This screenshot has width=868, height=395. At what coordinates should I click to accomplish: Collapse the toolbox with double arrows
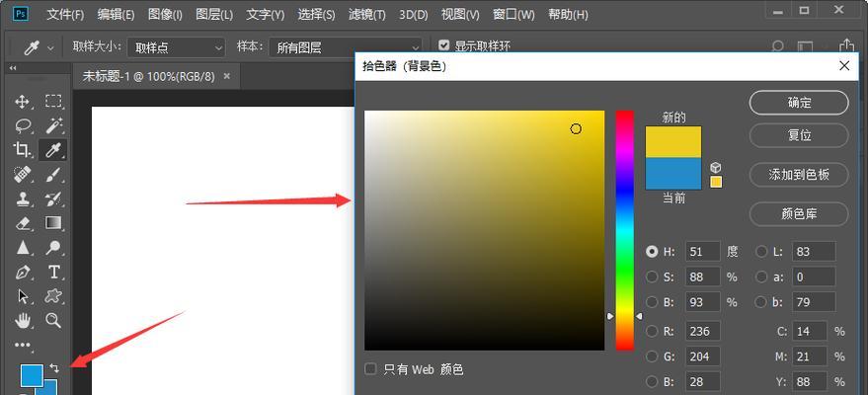coord(13,68)
